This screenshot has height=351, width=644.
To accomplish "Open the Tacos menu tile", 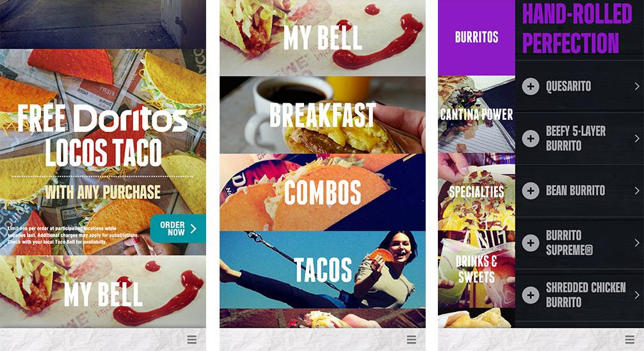I will [x=323, y=270].
